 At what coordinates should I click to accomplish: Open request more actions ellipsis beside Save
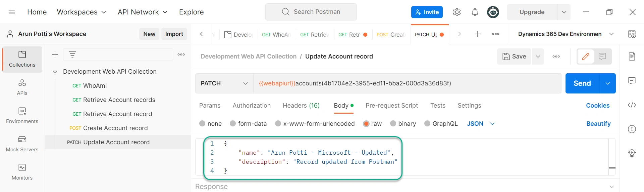click(556, 56)
